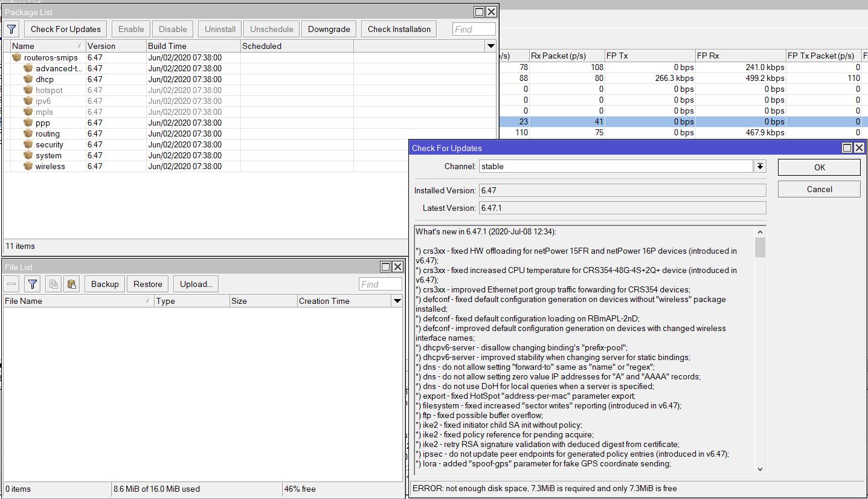Sort files by Type column
The height and width of the screenshot is (499, 868).
click(191, 301)
